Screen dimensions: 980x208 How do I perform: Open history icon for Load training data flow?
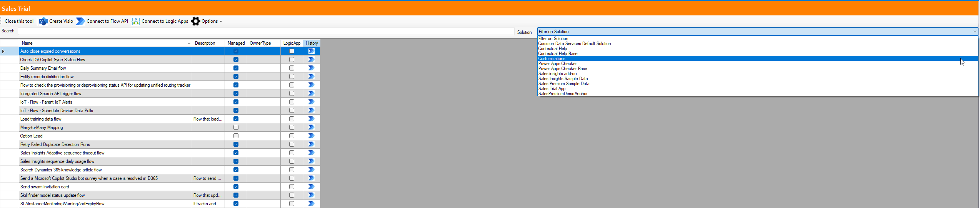(x=311, y=119)
